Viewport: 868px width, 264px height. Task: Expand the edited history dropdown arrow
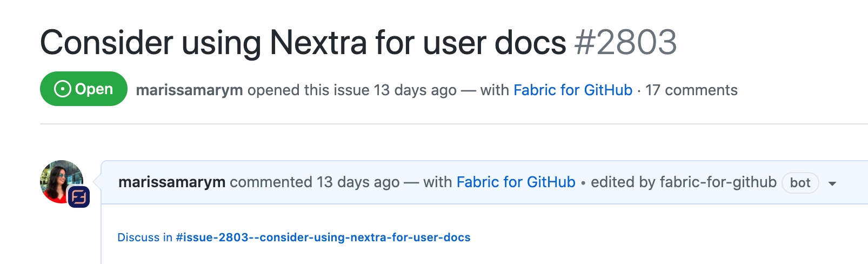[832, 183]
